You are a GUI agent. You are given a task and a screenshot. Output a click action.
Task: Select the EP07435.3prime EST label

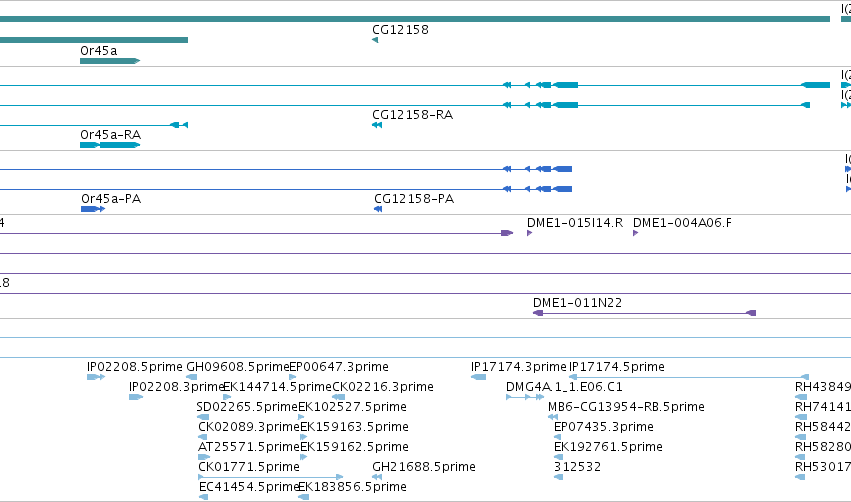(604, 427)
